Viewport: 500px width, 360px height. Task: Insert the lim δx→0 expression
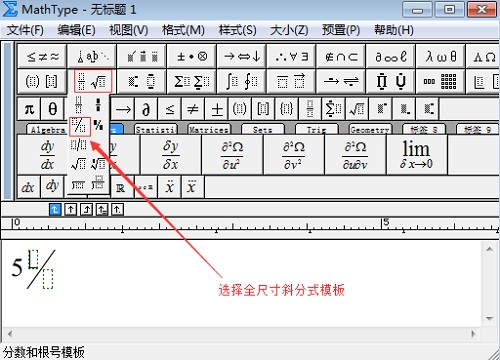(x=417, y=155)
